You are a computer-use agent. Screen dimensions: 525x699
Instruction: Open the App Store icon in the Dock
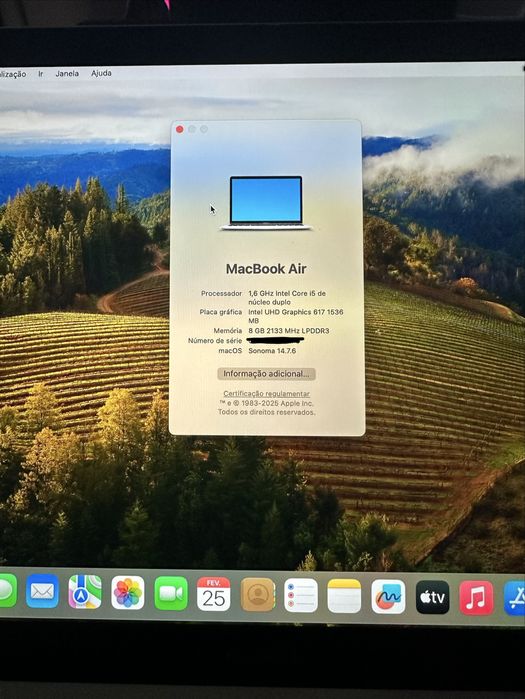[x=515, y=598]
